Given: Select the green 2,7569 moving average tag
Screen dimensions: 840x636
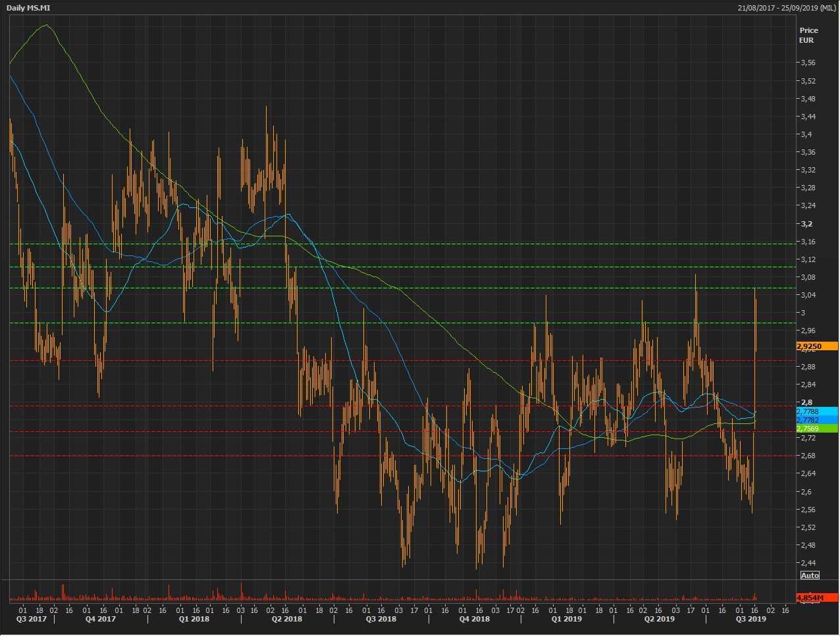Looking at the screenshot, I should (x=817, y=429).
